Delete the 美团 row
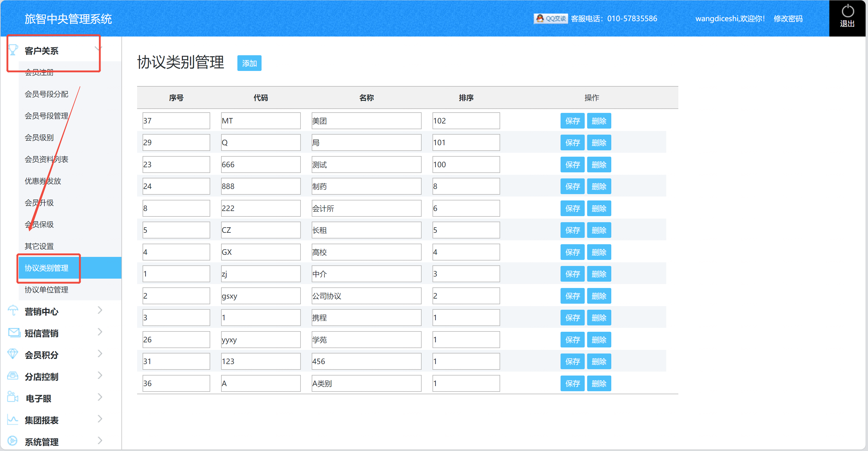Screen dimensions: 868x451 [x=599, y=121]
